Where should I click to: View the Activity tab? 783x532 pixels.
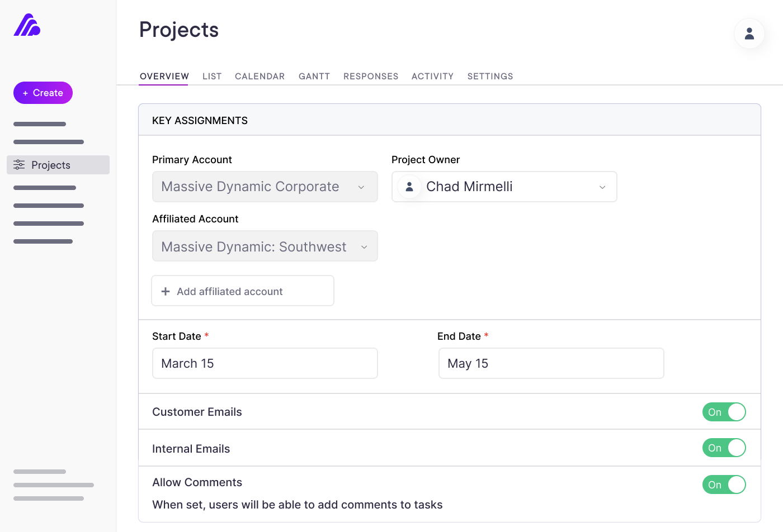coord(432,76)
